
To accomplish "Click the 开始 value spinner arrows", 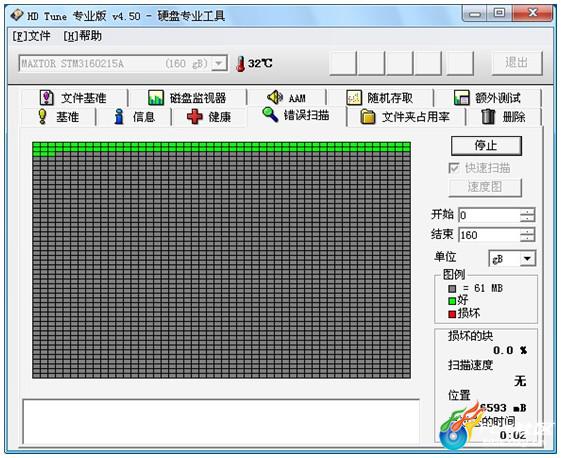I will (x=527, y=215).
